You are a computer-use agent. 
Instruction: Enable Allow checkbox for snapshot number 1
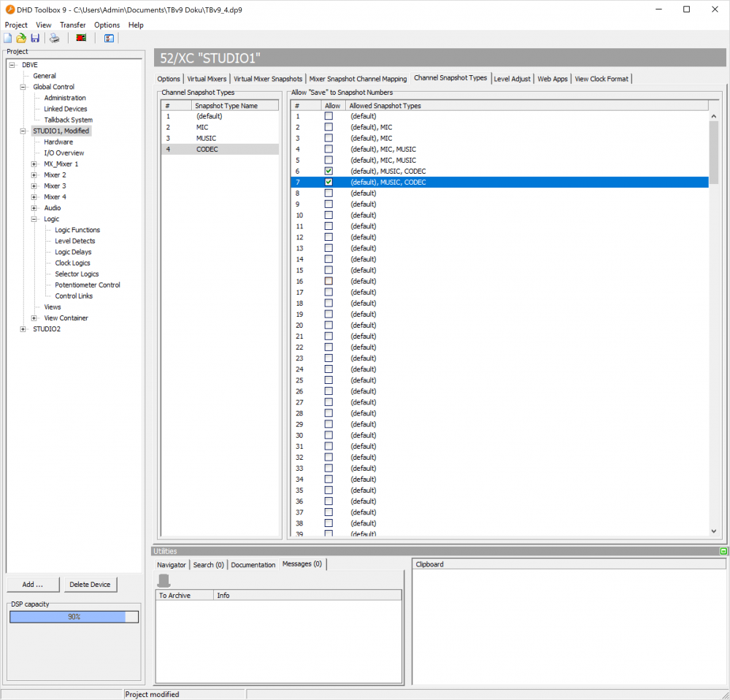pos(328,115)
